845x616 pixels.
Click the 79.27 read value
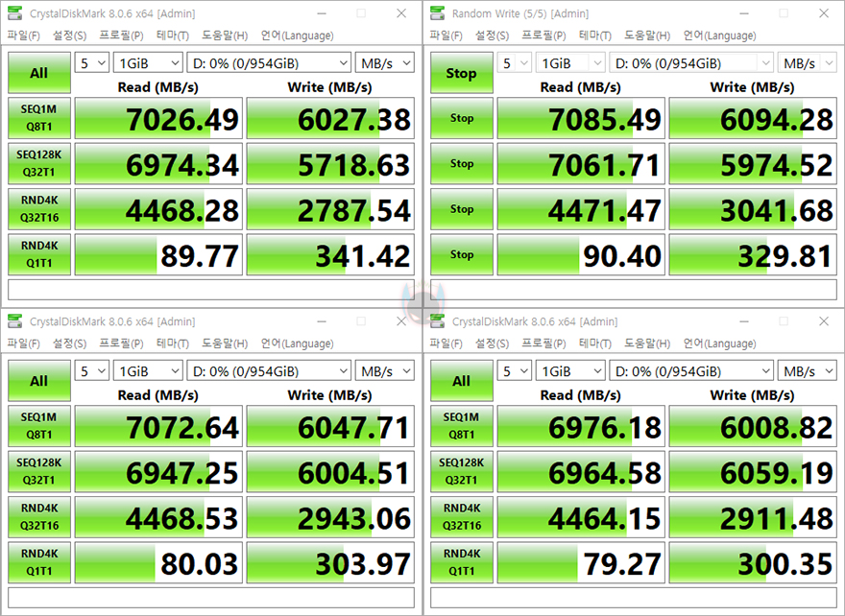tap(622, 564)
